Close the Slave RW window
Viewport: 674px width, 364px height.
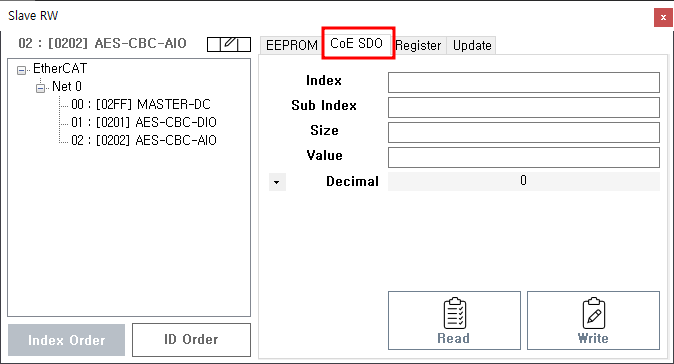point(663,18)
